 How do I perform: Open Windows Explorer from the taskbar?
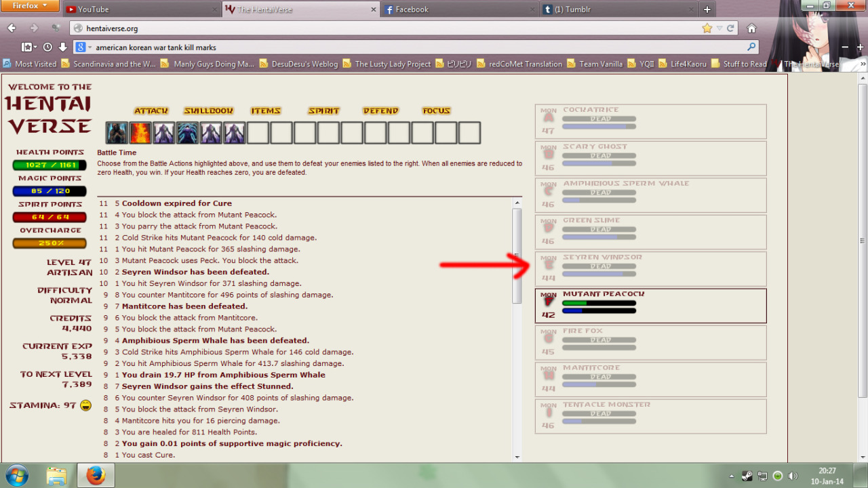tap(57, 476)
